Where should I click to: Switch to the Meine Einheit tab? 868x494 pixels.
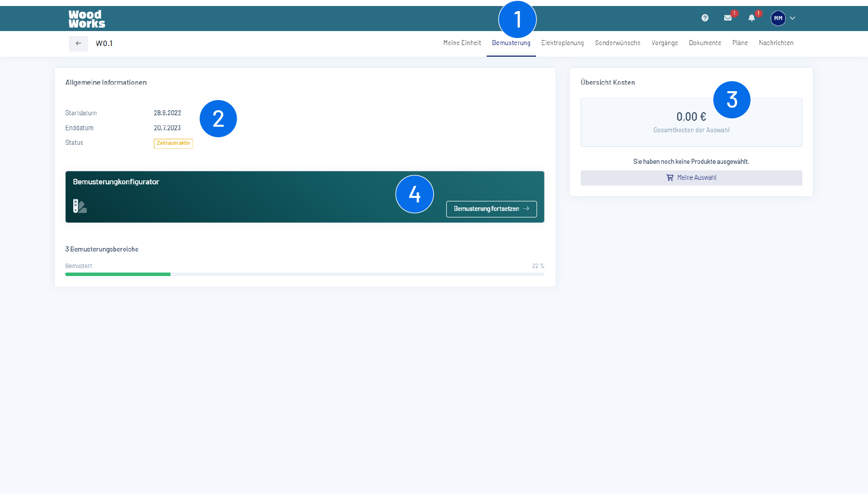(462, 43)
